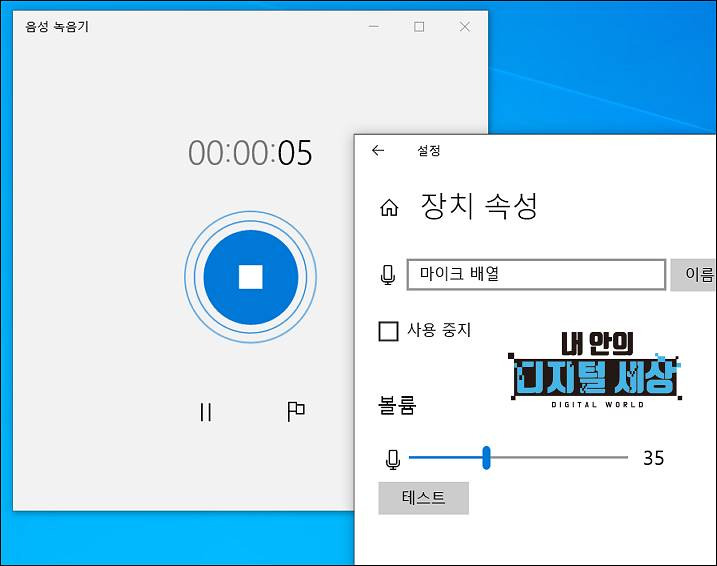Pause the recording in Voice Recorder
717x566 pixels.
coord(206,412)
